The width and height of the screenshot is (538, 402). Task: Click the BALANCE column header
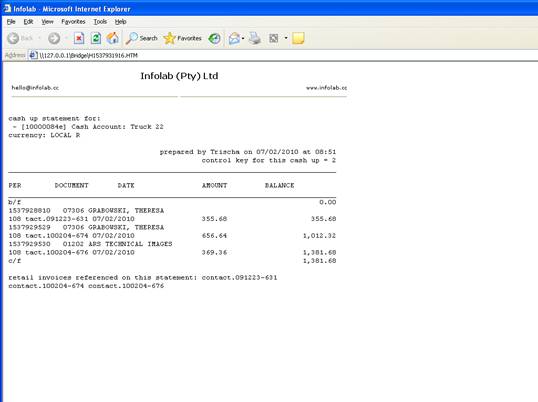pos(279,186)
